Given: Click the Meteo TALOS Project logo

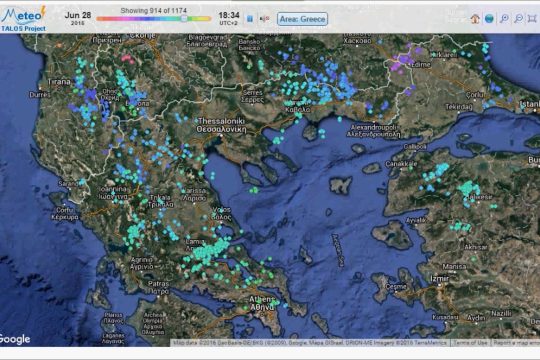Looking at the screenshot, I should tap(23, 19).
